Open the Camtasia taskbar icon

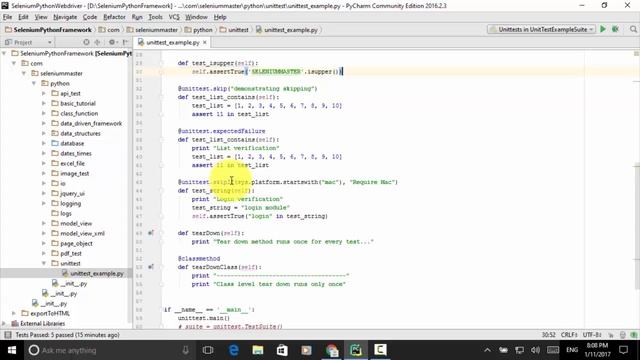[380, 350]
